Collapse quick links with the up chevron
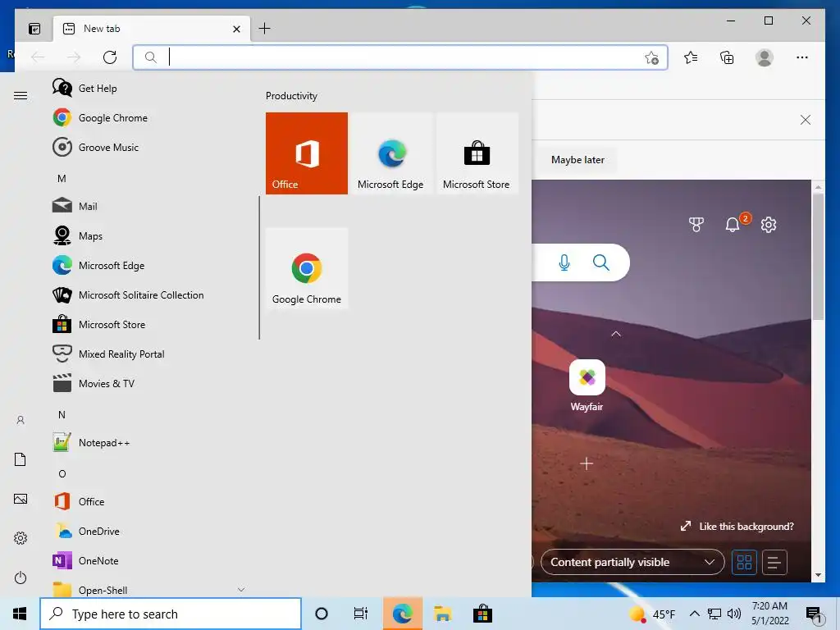The image size is (840, 630). (616, 334)
